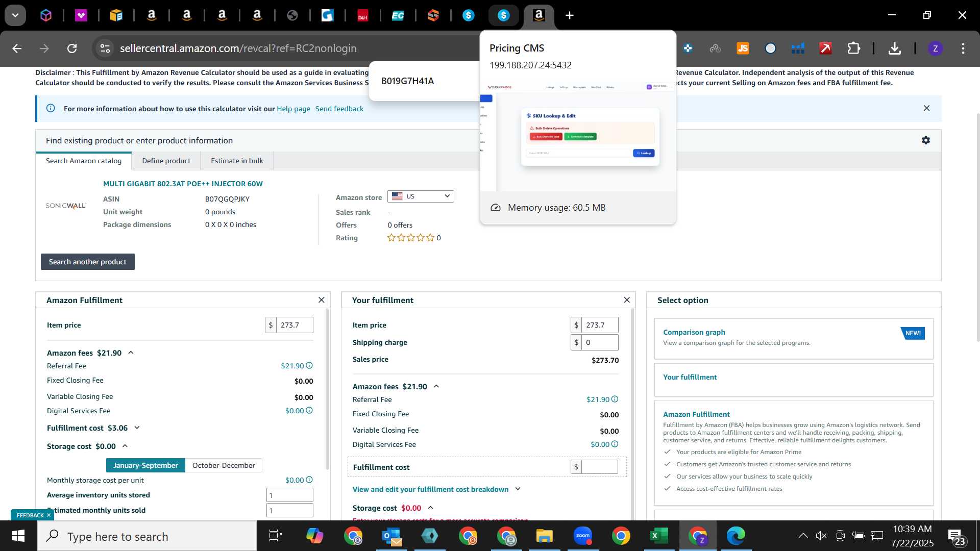Open Excel from the taskbar
The image size is (980, 551).
659,536
